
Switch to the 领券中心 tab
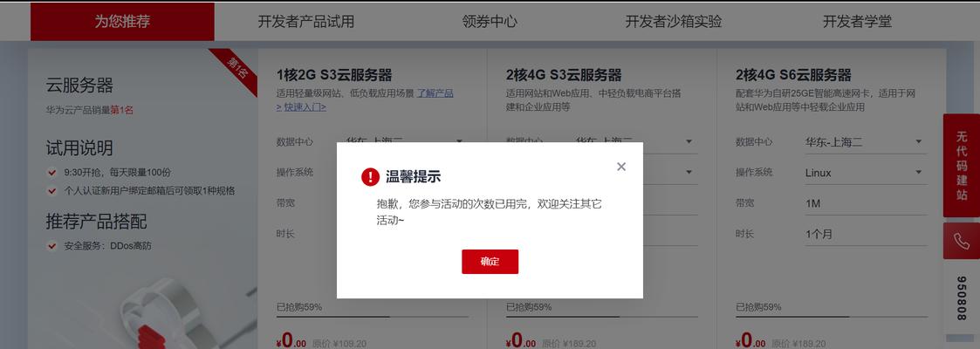click(x=490, y=21)
